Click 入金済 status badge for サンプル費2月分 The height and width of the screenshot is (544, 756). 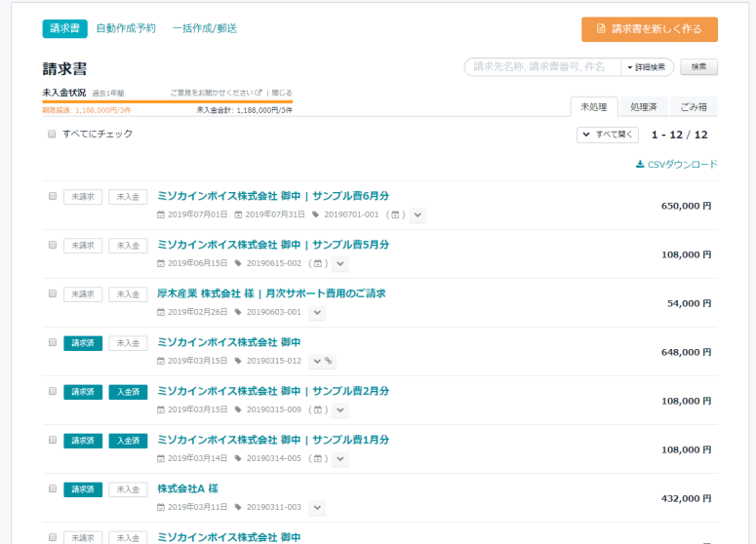(128, 392)
